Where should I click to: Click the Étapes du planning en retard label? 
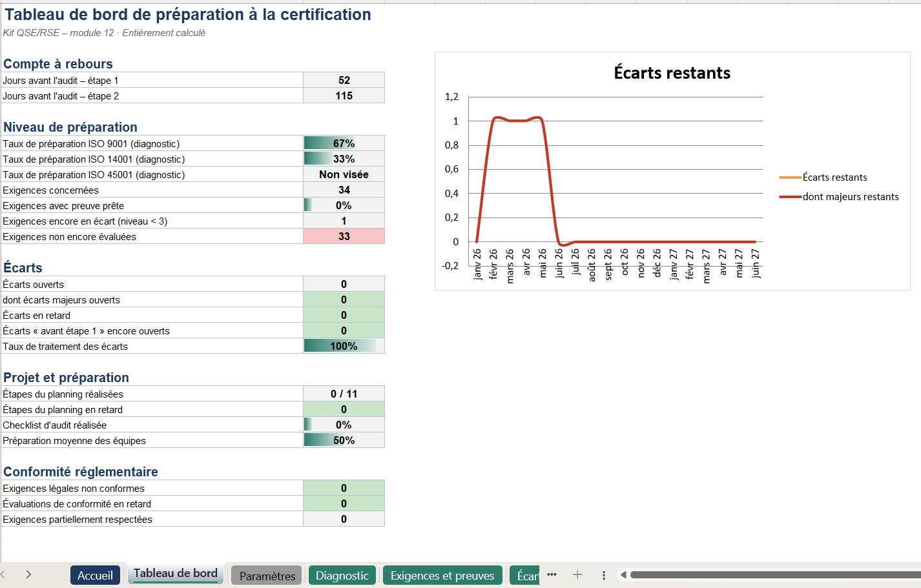63,410
